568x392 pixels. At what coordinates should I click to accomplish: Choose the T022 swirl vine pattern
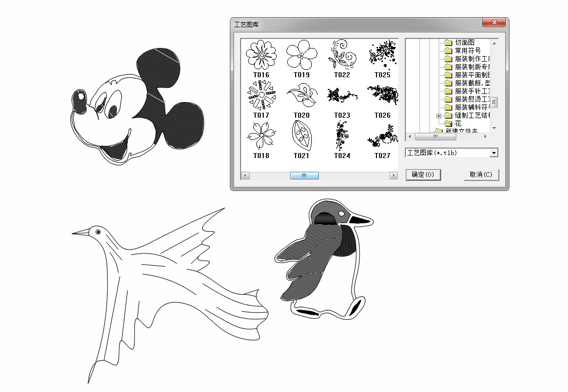click(342, 55)
